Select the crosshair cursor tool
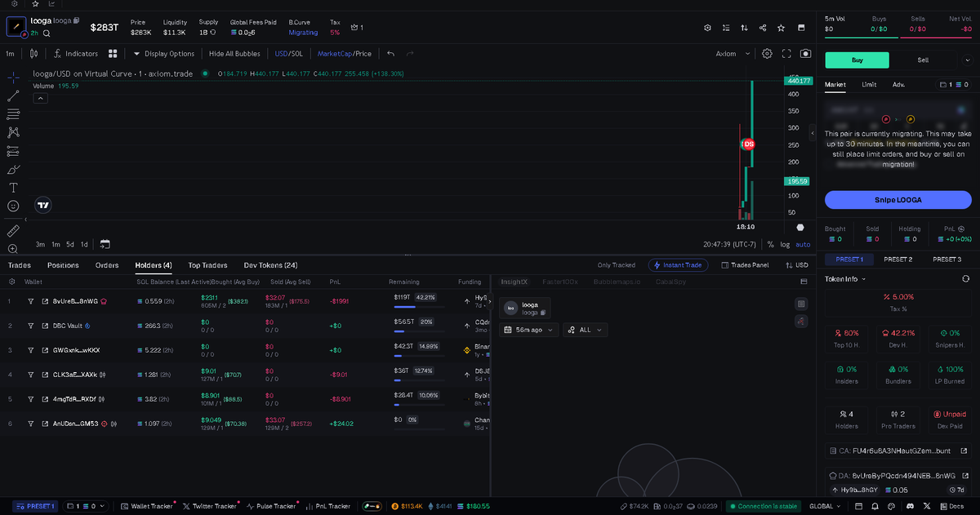980x515 pixels. tap(13, 78)
